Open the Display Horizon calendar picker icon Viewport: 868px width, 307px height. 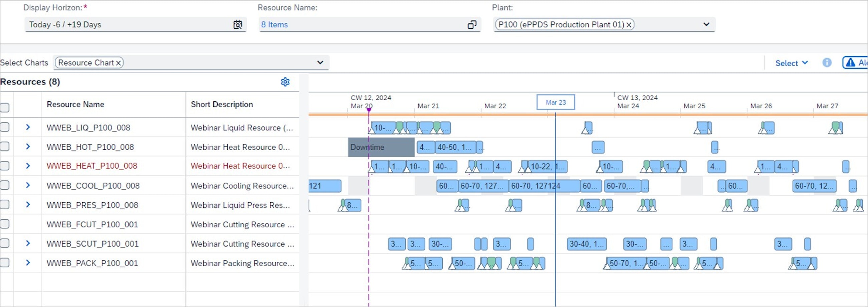238,25
